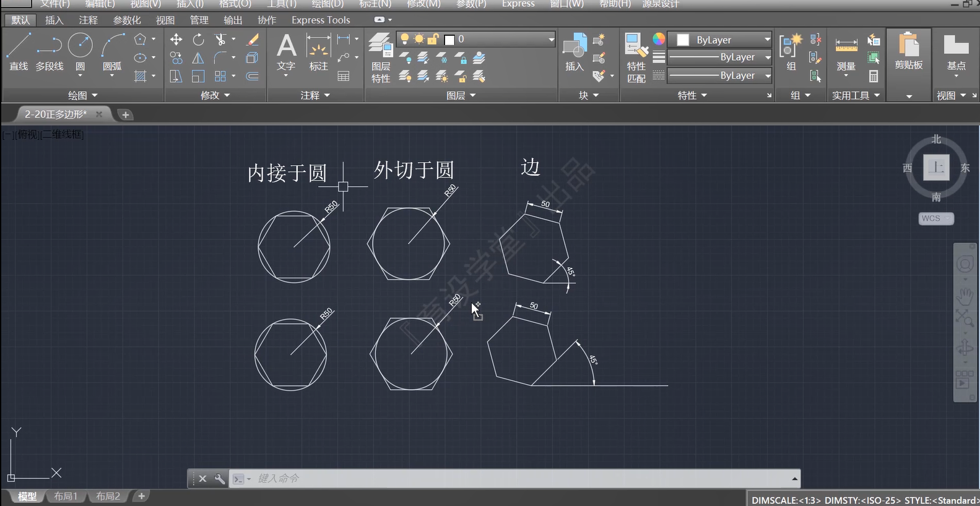Close the command line with X
This screenshot has height=506, width=980.
202,478
